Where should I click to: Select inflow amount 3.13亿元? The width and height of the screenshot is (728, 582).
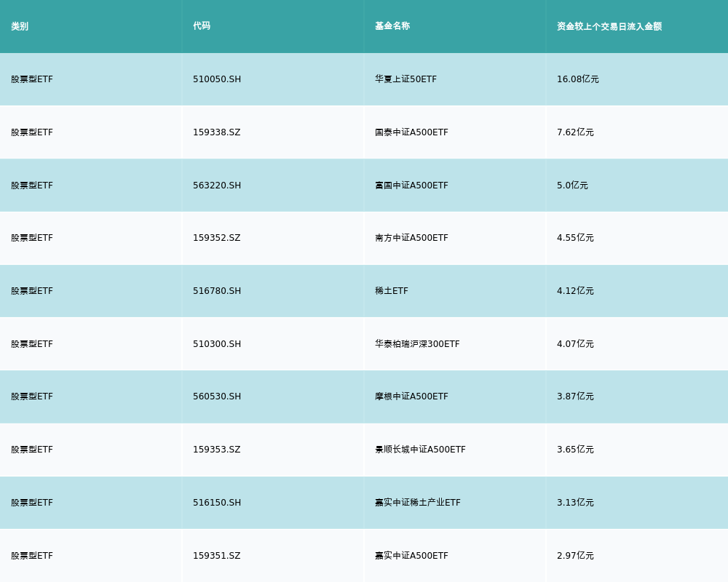[575, 502]
